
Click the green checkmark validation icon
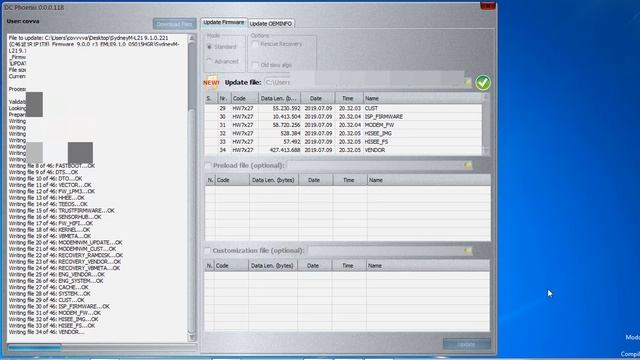(483, 82)
